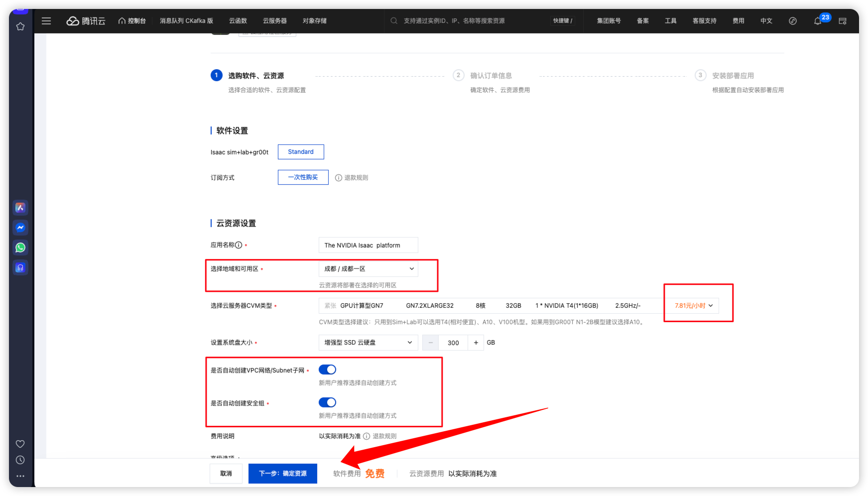Viewport: 868px width, 496px height.
Task: Open the three-dot more menu in sidebar
Action: 20,476
